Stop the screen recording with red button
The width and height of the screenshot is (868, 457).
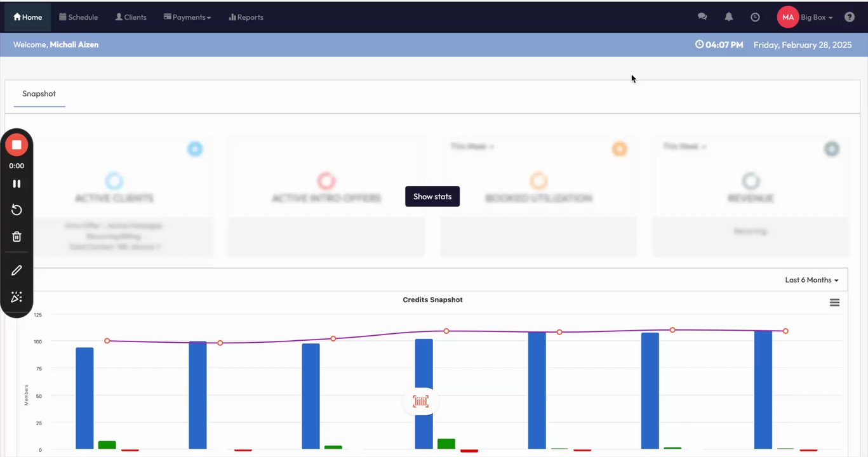(17, 145)
